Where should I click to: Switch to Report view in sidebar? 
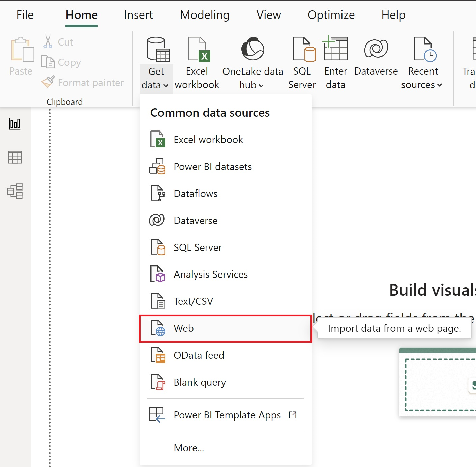tap(15, 124)
